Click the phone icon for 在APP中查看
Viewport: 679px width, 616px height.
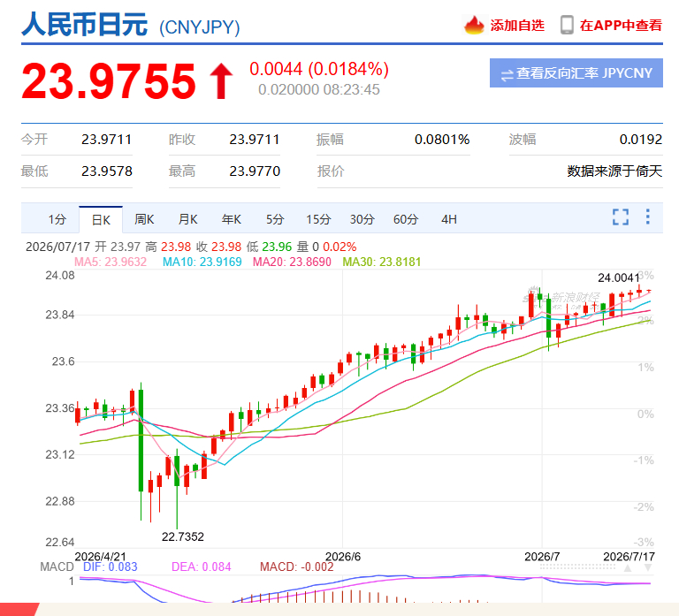click(x=567, y=25)
